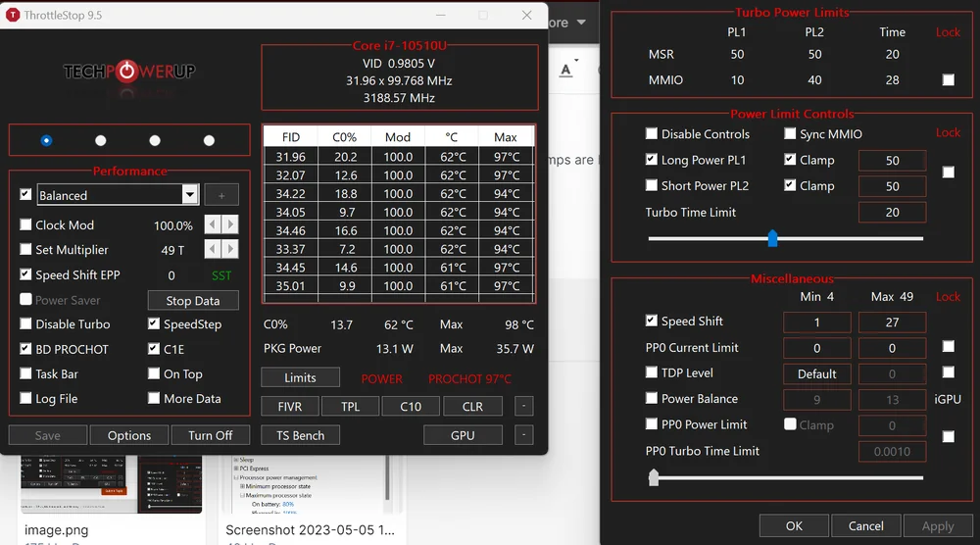Screen dimensions: 980x545
Task: Enable the Short Power PL2 checkbox
Action: [x=652, y=185]
